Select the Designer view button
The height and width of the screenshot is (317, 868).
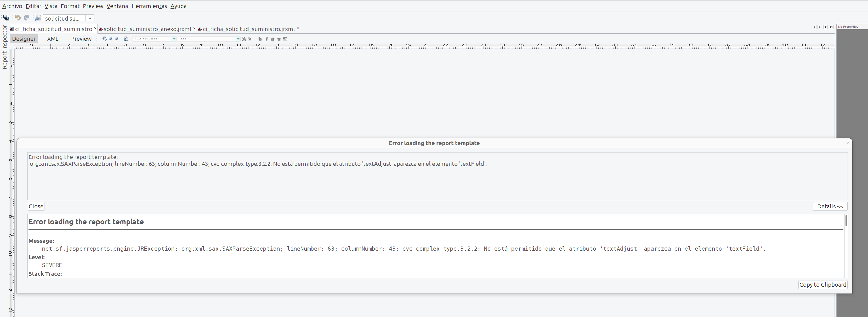tap(24, 39)
